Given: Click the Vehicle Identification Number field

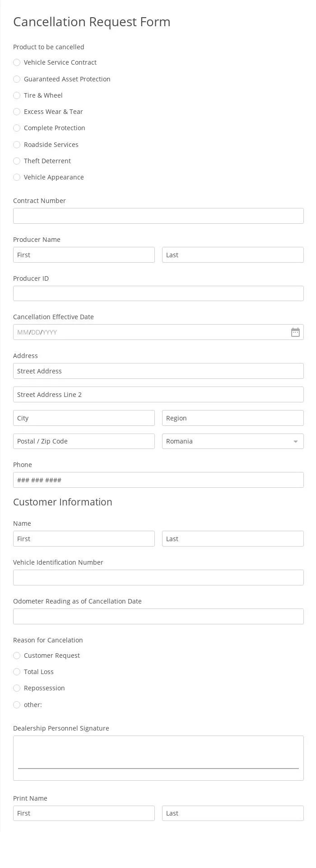Looking at the screenshot, I should click(158, 578).
